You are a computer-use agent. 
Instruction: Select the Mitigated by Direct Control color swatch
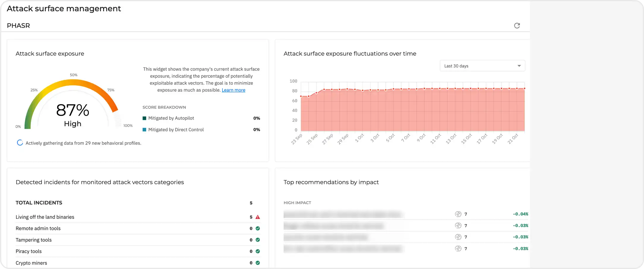click(144, 130)
